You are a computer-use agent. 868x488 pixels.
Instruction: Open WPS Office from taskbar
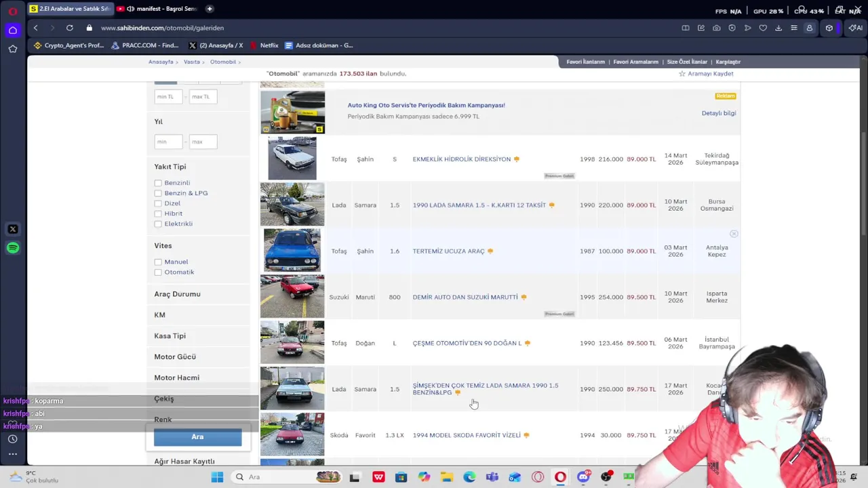[x=378, y=477]
